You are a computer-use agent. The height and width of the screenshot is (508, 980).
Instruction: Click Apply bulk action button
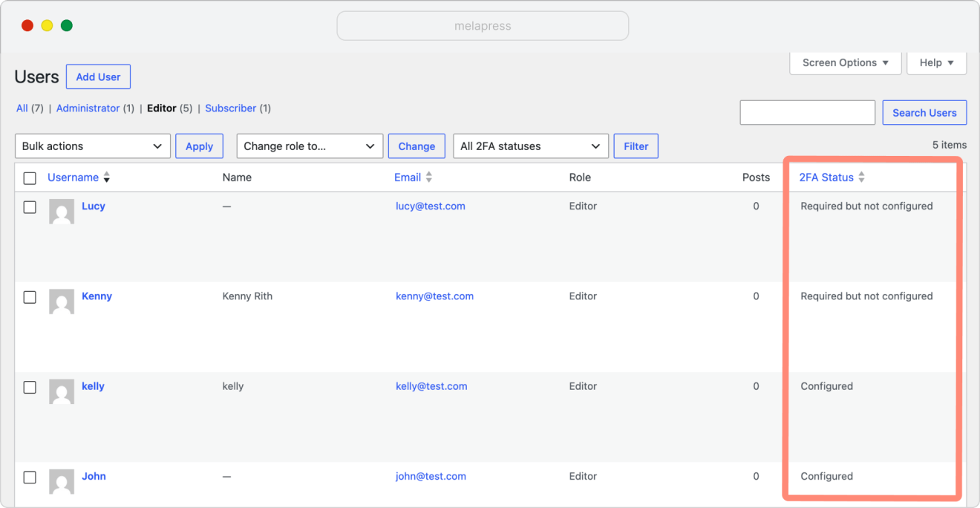(199, 146)
